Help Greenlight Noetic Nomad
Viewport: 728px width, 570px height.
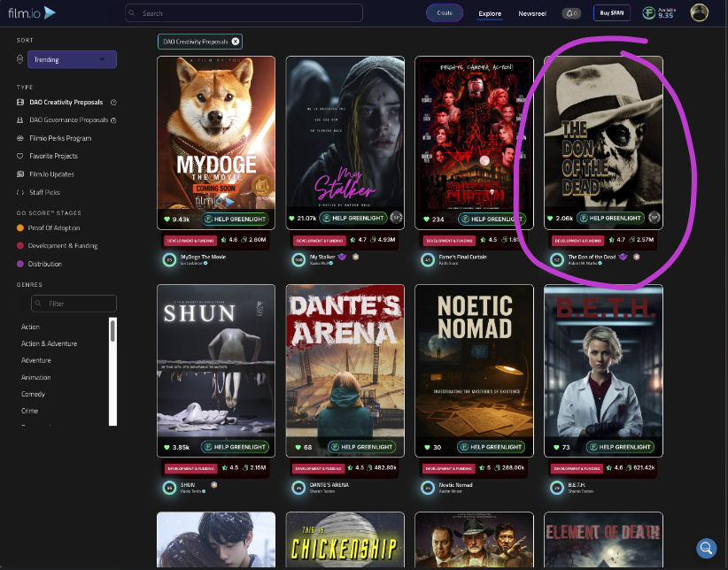[x=491, y=447]
